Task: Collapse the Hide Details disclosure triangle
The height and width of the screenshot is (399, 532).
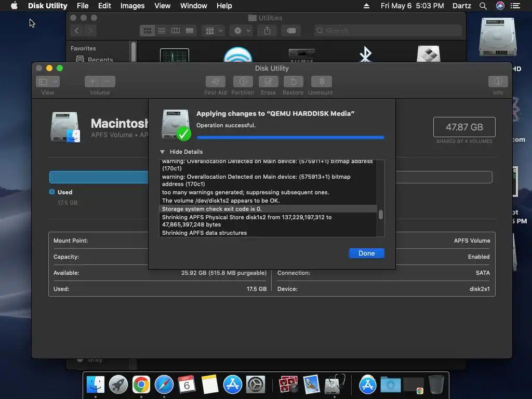Action: point(162,152)
